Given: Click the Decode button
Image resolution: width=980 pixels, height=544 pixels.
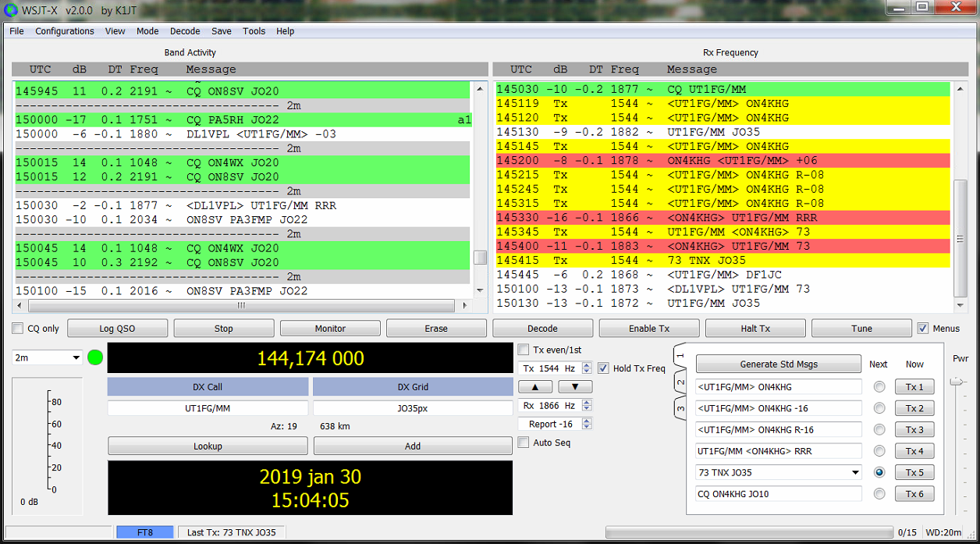Looking at the screenshot, I should coord(543,329).
